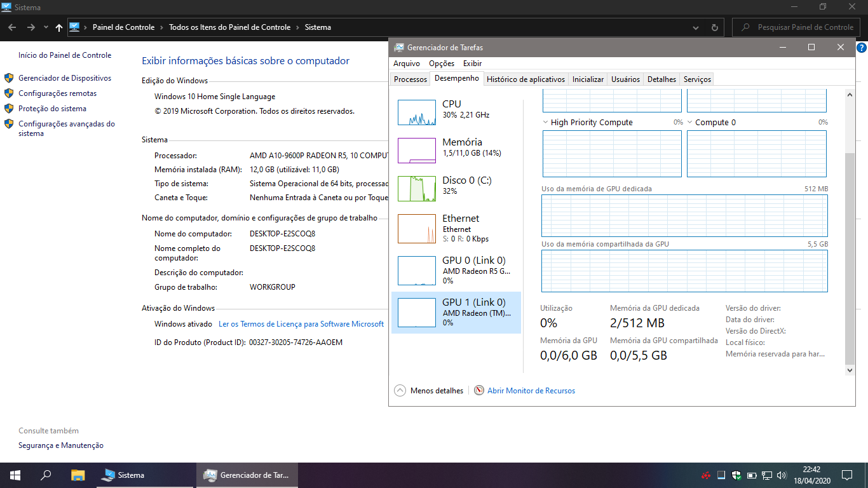The width and height of the screenshot is (868, 488).
Task: Select the Ethernet performance entry
Action: 456,229
